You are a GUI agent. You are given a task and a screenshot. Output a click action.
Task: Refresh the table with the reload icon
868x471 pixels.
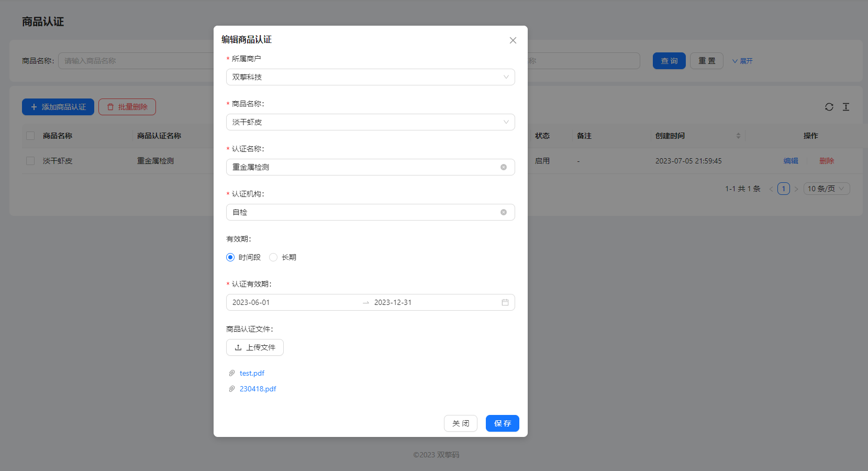[x=829, y=107]
